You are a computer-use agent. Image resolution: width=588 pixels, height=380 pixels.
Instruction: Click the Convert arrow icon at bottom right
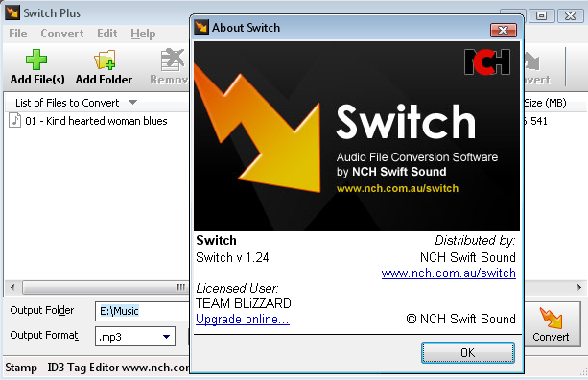(551, 318)
